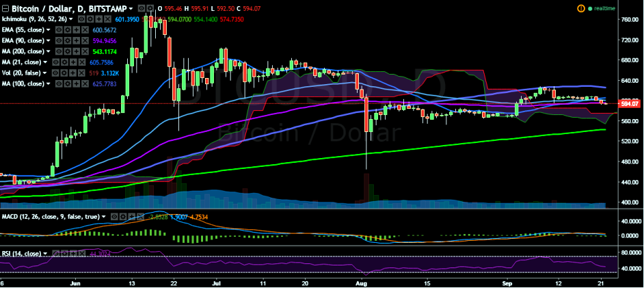Open dropdown arrow of Ichimoku (9, 26, 52, 26)
This screenshot has height=288, width=644.
pos(70,19)
